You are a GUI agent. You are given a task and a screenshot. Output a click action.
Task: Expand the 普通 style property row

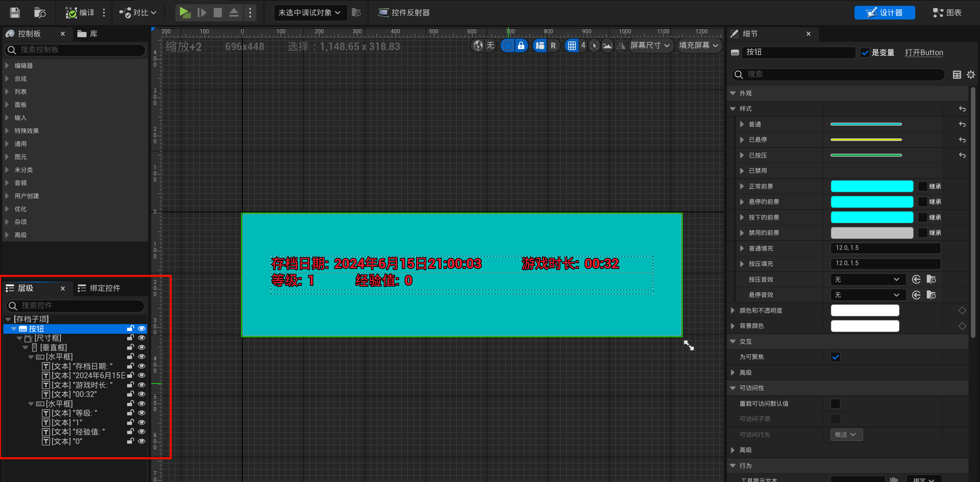pyautogui.click(x=742, y=124)
